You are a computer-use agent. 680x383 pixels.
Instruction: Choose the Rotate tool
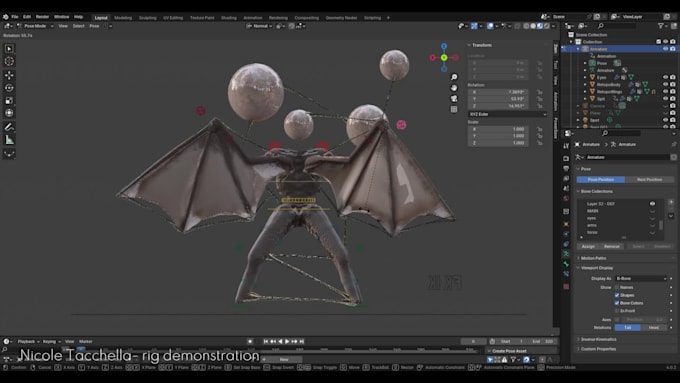[9, 88]
